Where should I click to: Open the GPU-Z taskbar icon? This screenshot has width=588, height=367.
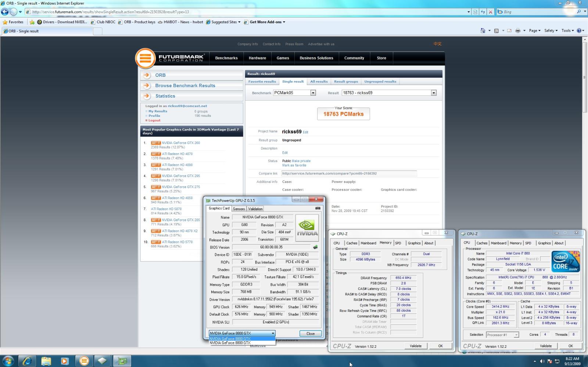click(122, 361)
